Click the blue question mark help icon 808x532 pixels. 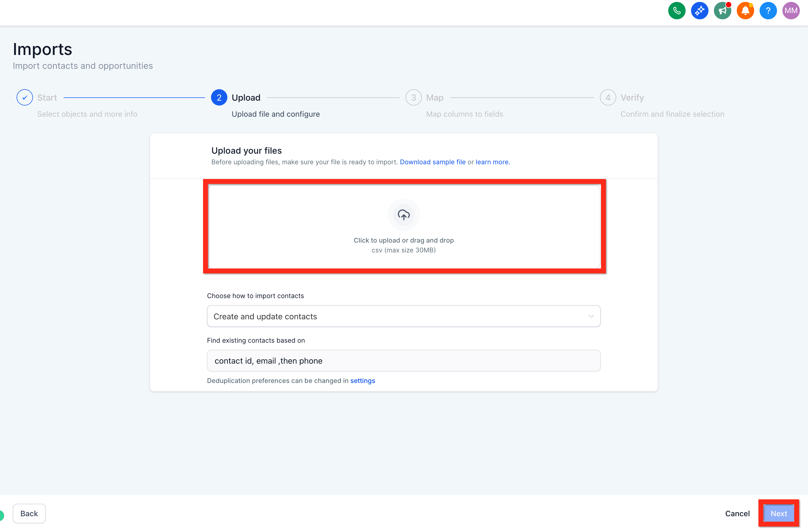pyautogui.click(x=768, y=11)
